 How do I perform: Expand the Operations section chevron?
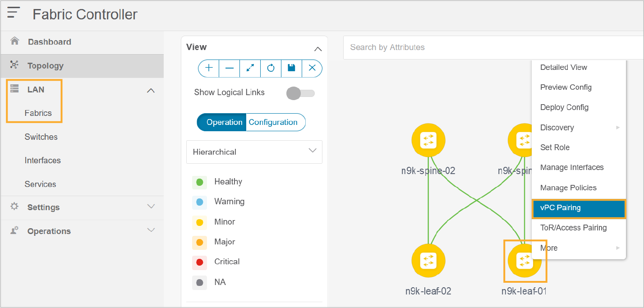(x=151, y=230)
